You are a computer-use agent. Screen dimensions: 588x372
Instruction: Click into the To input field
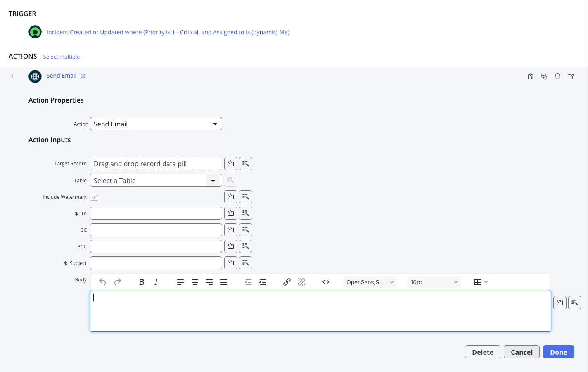[x=156, y=213]
